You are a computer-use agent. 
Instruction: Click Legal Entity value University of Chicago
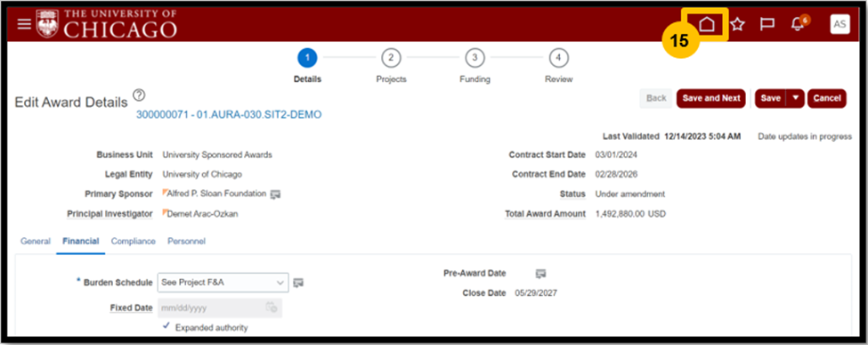click(202, 174)
